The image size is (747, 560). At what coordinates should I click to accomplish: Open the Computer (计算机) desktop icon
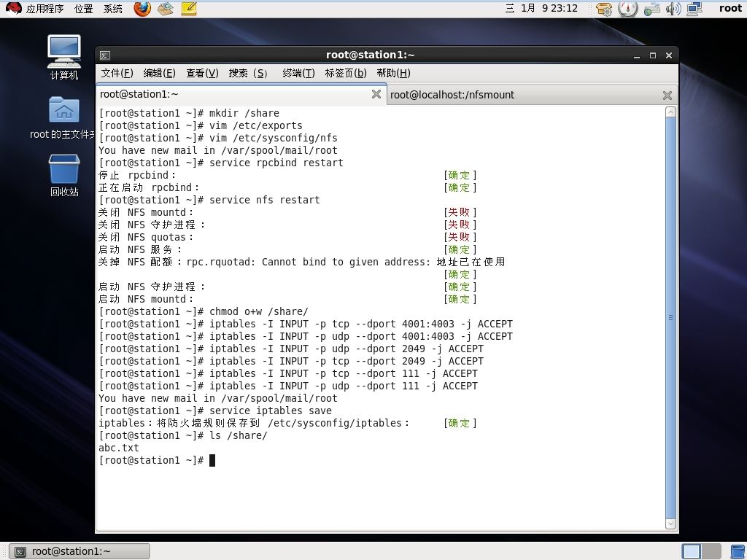click(64, 57)
